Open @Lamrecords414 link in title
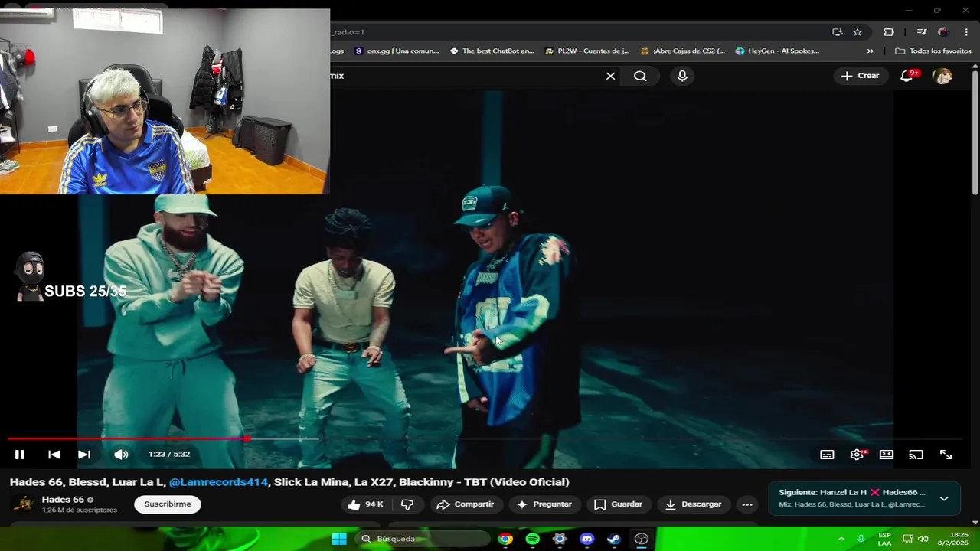Screen dimensions: 980x551 (x=219, y=482)
